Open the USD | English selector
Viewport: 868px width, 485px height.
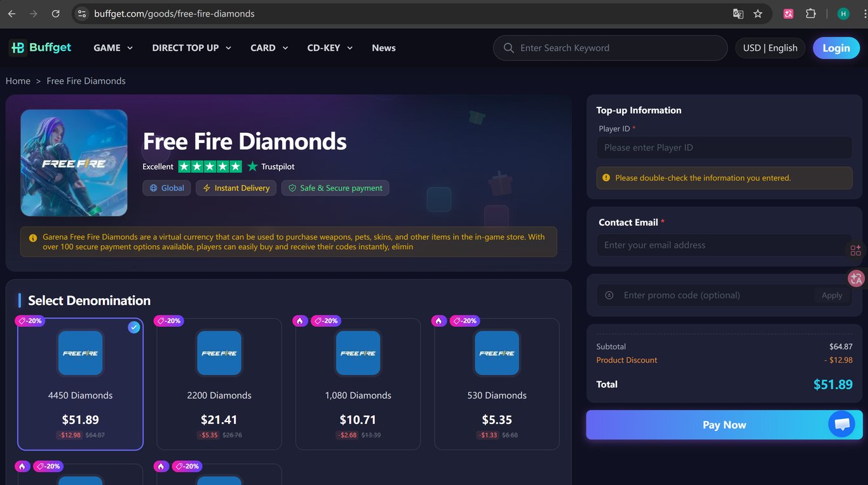point(770,48)
